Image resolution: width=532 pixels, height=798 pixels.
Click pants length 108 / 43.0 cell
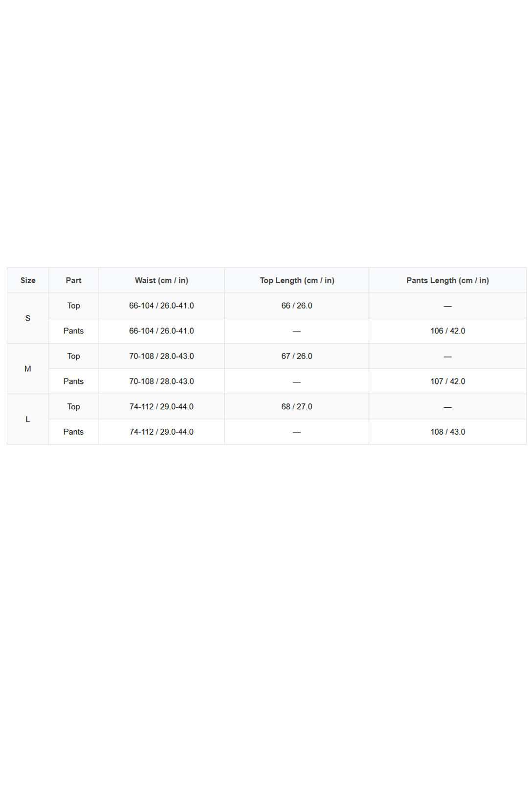coord(447,432)
